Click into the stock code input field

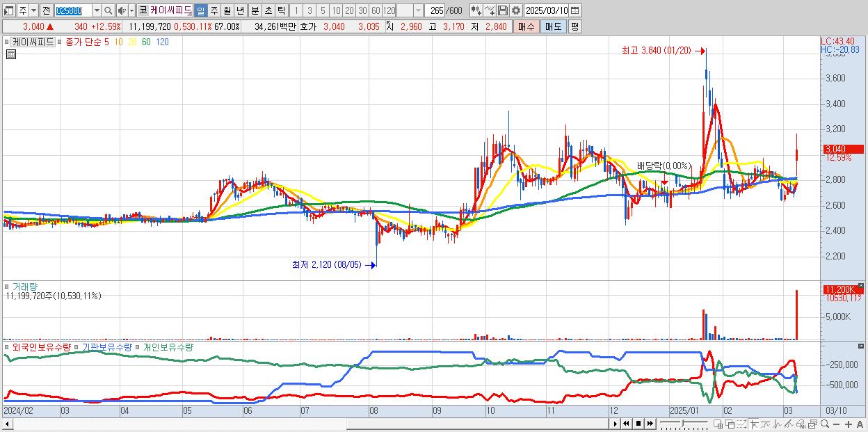click(73, 10)
